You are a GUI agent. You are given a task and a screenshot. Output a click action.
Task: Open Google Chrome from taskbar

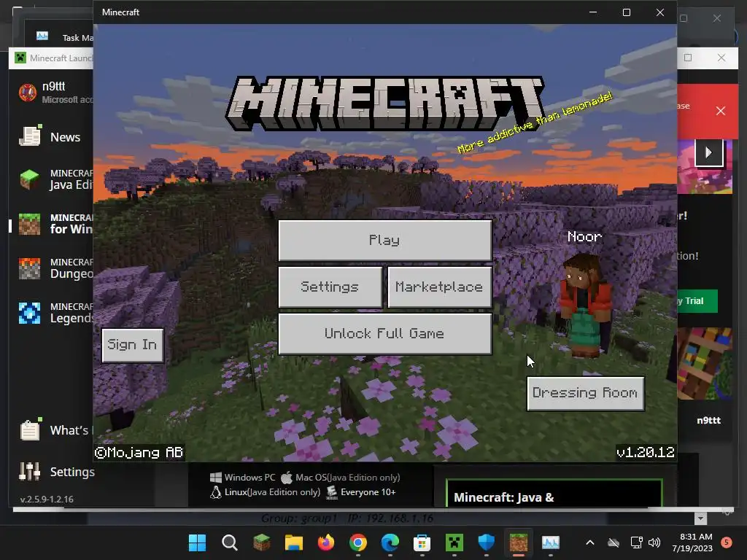coord(357,542)
